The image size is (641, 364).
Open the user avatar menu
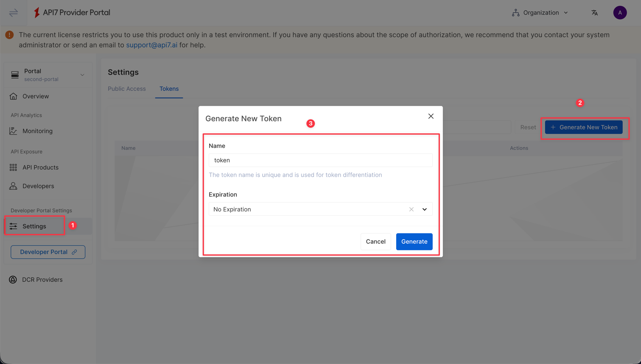[x=620, y=12]
